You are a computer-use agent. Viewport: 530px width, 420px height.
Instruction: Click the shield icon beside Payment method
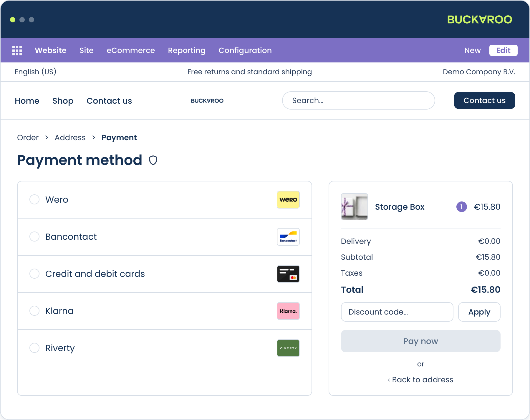(153, 161)
